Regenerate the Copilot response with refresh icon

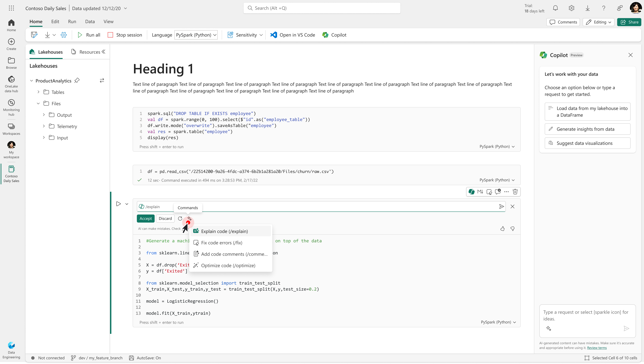pos(180,219)
